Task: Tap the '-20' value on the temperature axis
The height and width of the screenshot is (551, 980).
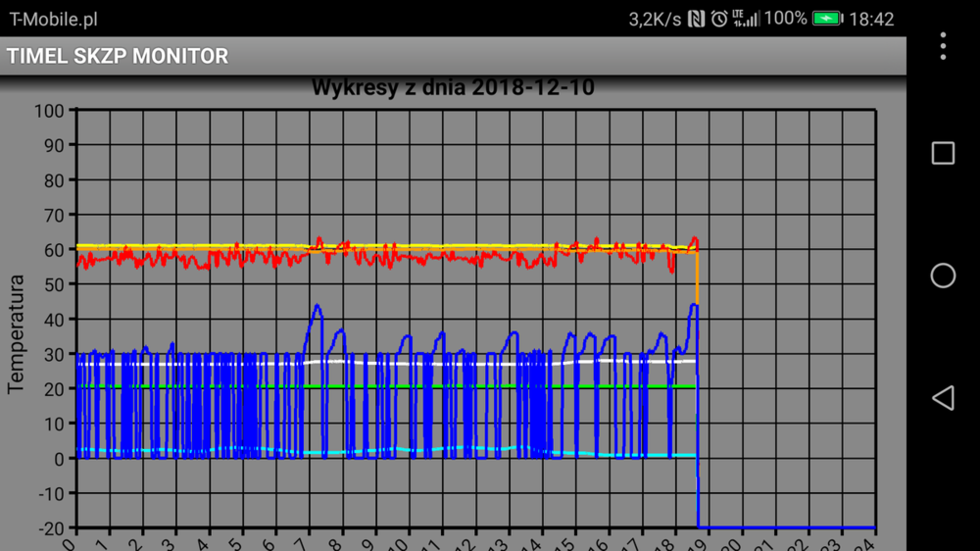Action: (51, 528)
